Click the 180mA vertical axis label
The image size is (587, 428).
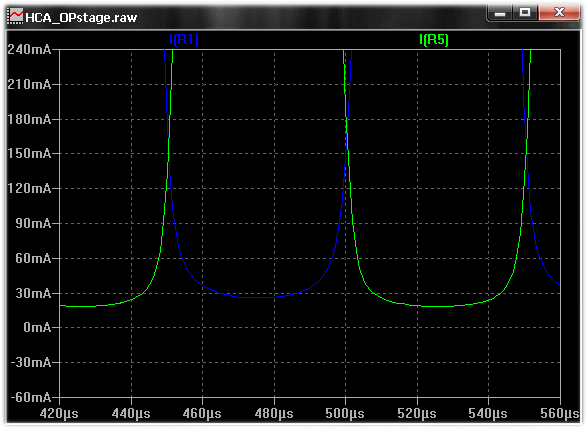(x=29, y=119)
